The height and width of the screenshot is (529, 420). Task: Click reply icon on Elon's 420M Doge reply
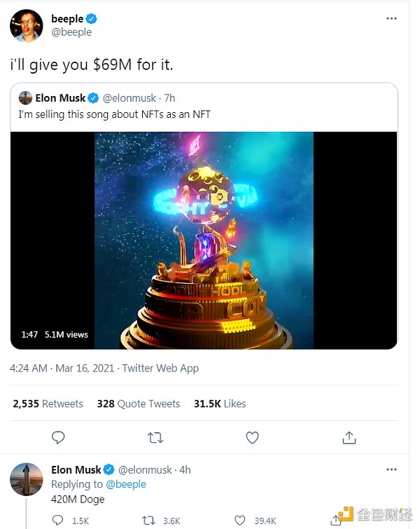(x=59, y=520)
